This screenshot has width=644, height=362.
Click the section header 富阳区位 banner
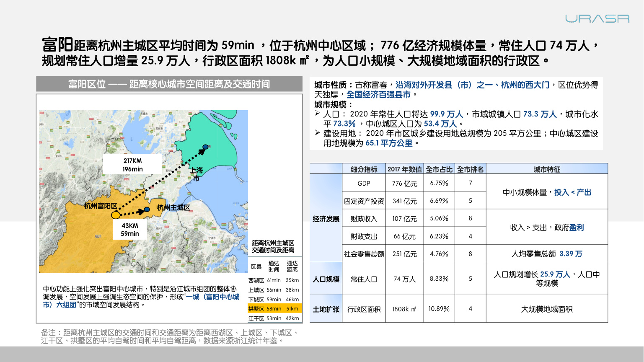point(169,84)
